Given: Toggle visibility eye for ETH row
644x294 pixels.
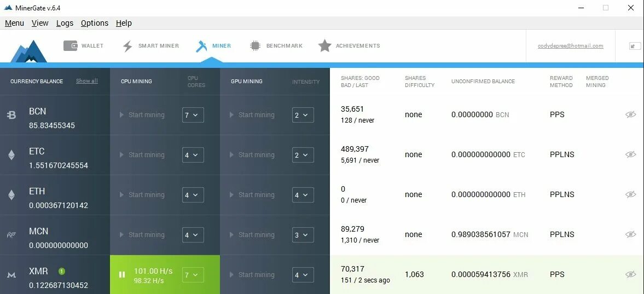Looking at the screenshot, I should pos(630,194).
